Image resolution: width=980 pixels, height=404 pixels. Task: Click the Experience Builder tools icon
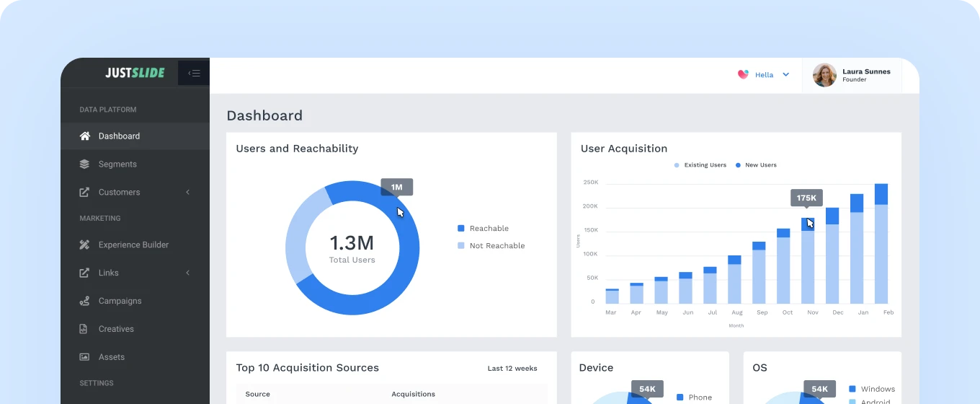coord(84,245)
